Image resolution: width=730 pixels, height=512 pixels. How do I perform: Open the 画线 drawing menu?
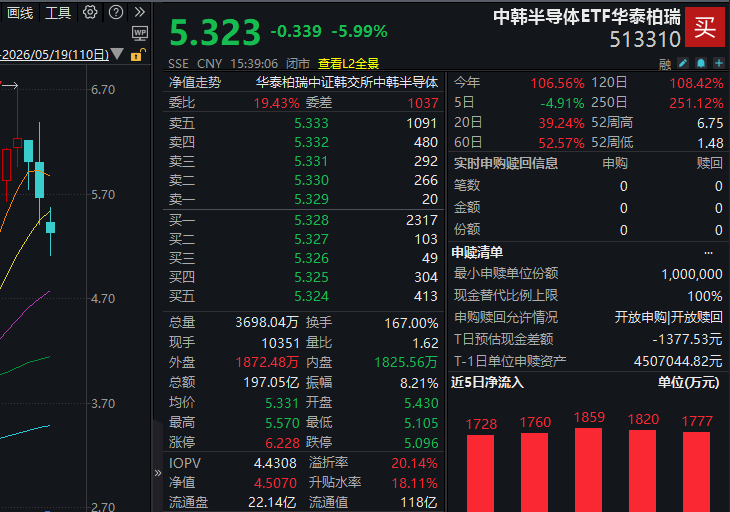(x=20, y=13)
